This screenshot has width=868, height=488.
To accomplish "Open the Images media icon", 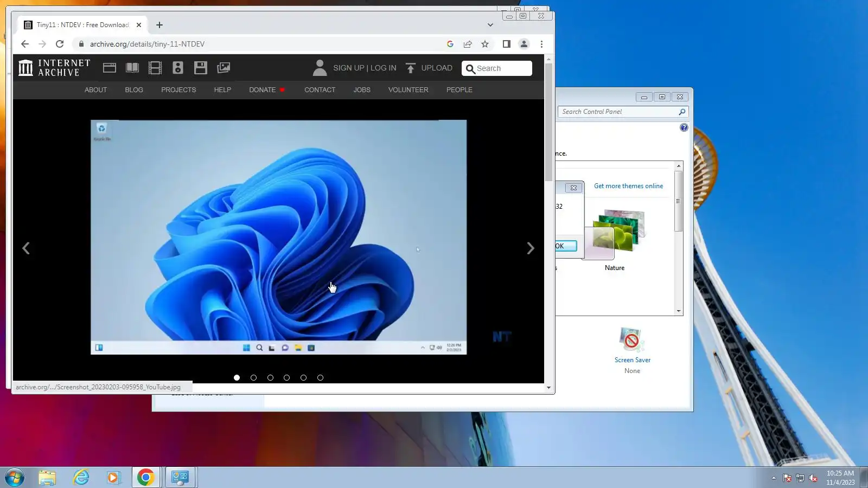I will pyautogui.click(x=224, y=68).
